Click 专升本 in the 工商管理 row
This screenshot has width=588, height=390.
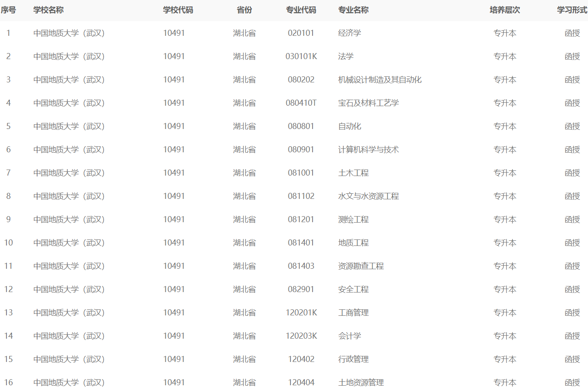point(505,313)
